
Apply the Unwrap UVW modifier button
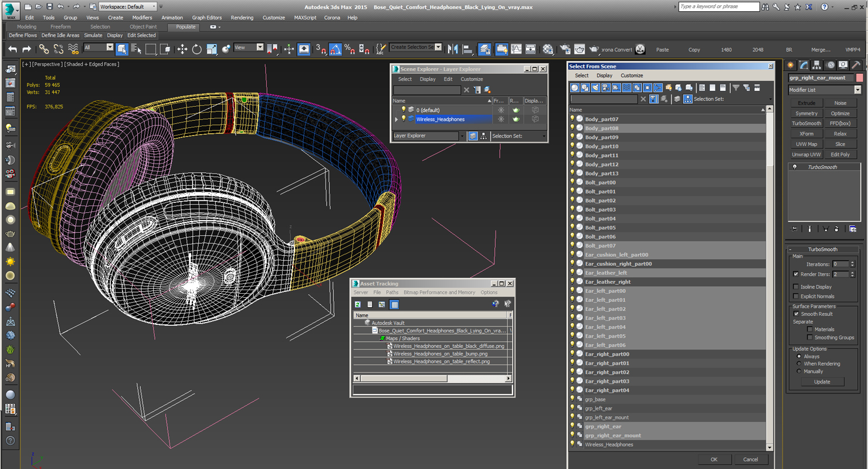pyautogui.click(x=806, y=155)
